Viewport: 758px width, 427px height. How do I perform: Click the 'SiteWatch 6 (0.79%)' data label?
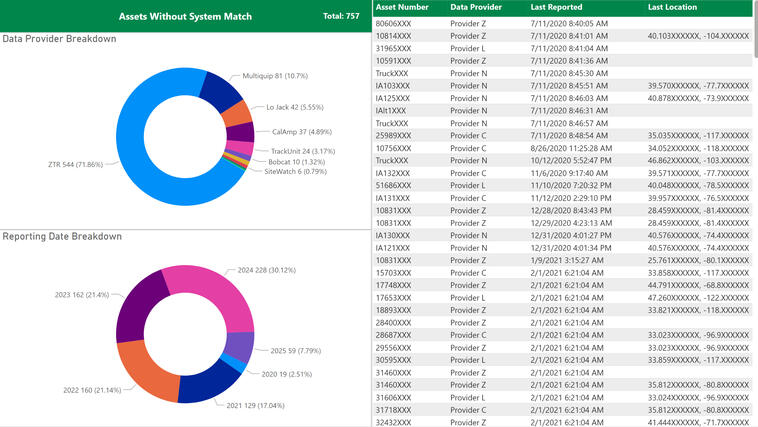[x=295, y=171]
